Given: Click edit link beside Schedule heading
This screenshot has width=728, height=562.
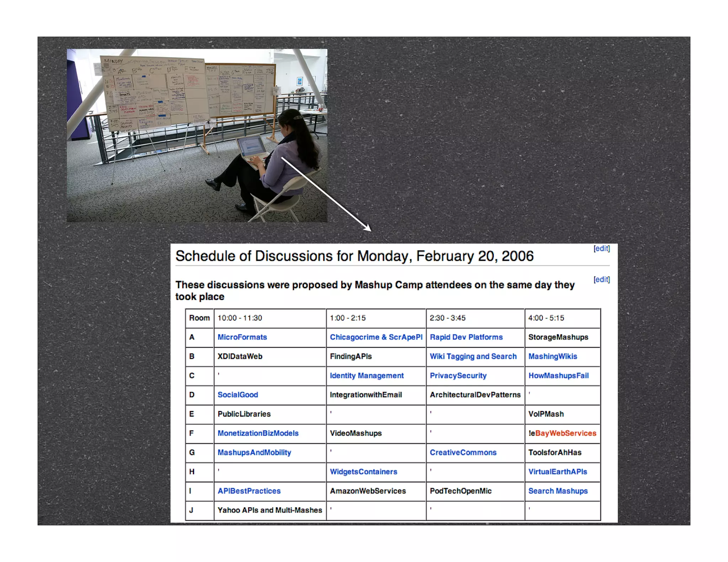Looking at the screenshot, I should 601,248.
